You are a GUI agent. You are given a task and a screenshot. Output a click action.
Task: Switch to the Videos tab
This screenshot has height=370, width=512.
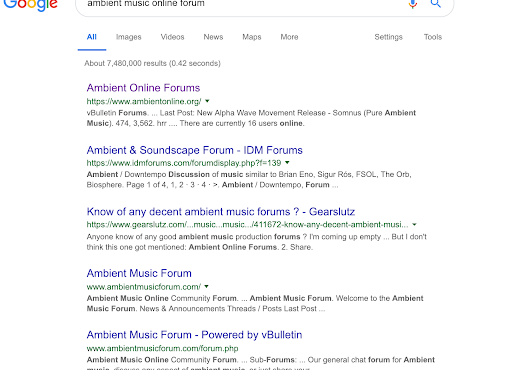point(172,37)
